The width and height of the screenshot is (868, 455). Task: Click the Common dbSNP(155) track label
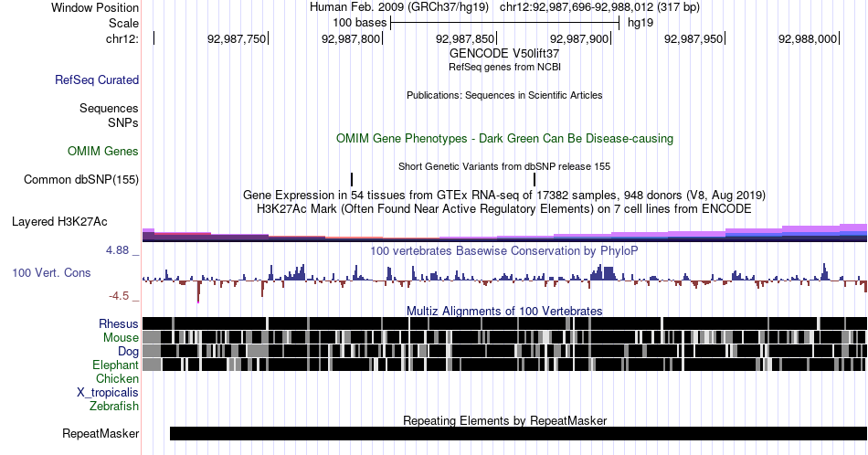point(81,179)
